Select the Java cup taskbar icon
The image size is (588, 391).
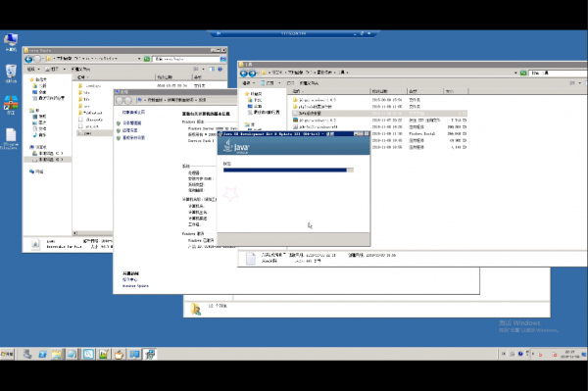pos(119,354)
